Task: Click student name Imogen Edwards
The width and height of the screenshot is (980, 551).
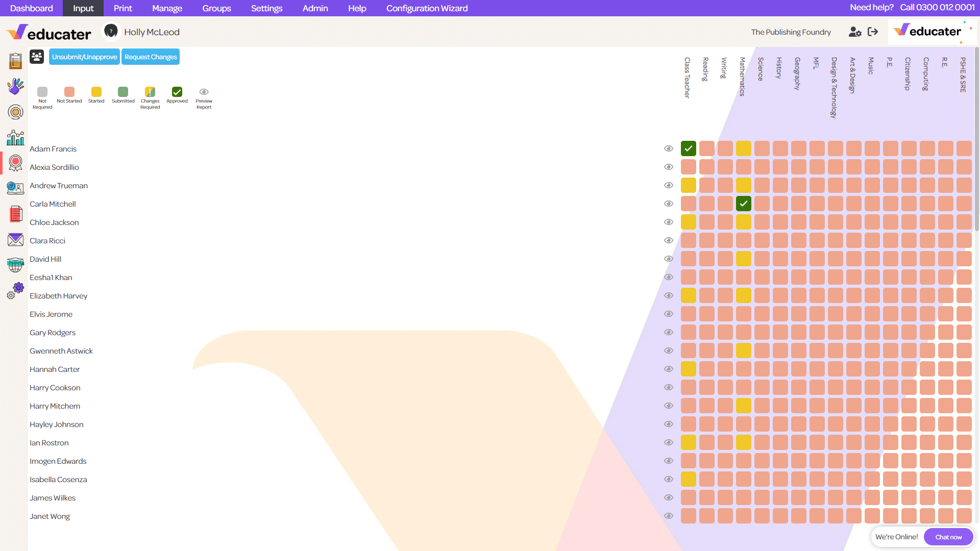Action: point(58,461)
